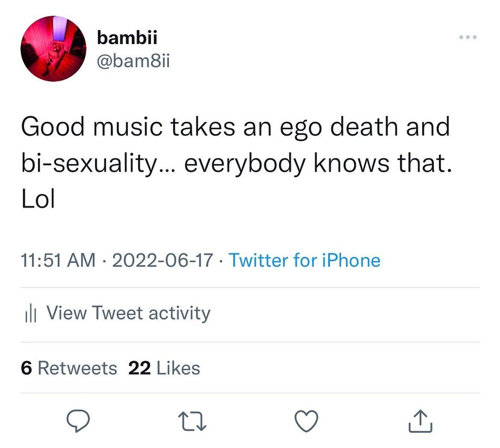Retweet this tweet using the arrows icon
This screenshot has width=500, height=448.
point(190,421)
